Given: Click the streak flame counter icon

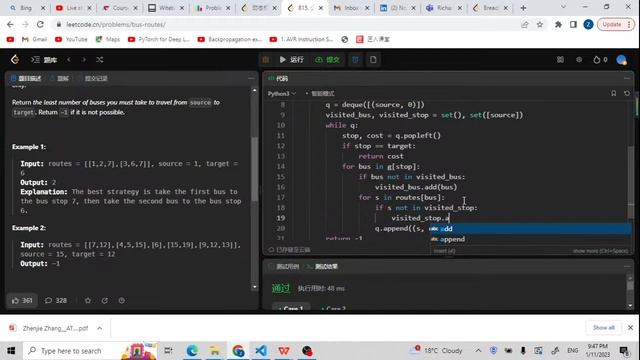Looking at the screenshot, I should click(x=600, y=60).
